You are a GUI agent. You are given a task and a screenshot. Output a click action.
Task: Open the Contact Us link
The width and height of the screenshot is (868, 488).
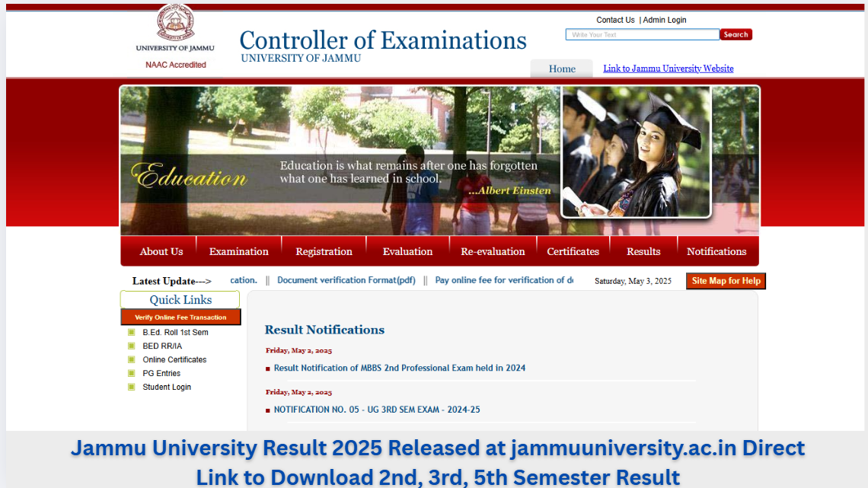[x=615, y=20]
